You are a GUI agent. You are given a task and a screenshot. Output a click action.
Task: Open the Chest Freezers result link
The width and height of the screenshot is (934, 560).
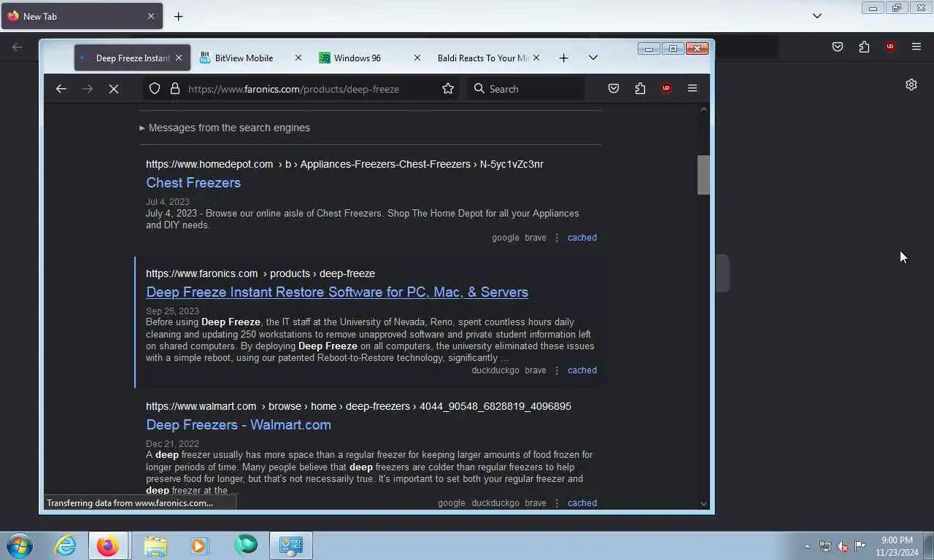[x=193, y=182]
